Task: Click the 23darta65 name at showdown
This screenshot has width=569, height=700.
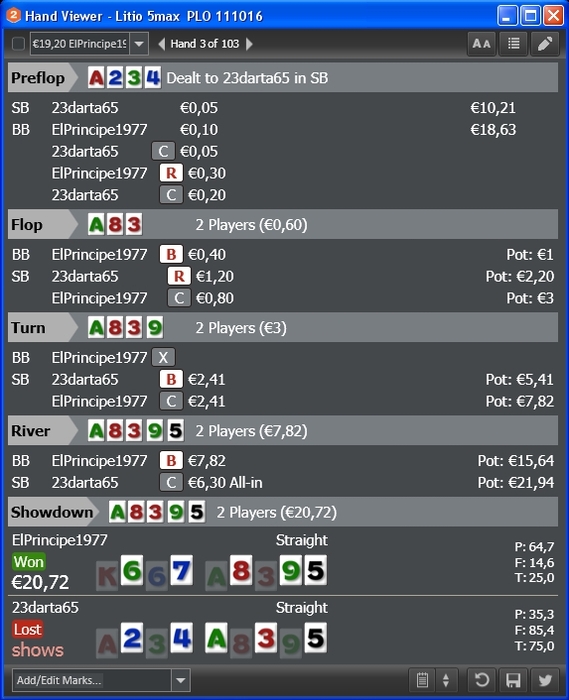Action: (x=45, y=608)
